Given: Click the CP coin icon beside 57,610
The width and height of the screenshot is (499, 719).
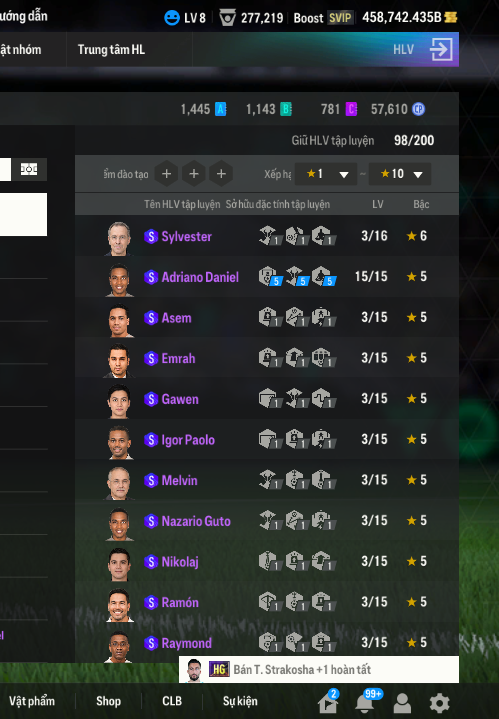Looking at the screenshot, I should point(418,109).
